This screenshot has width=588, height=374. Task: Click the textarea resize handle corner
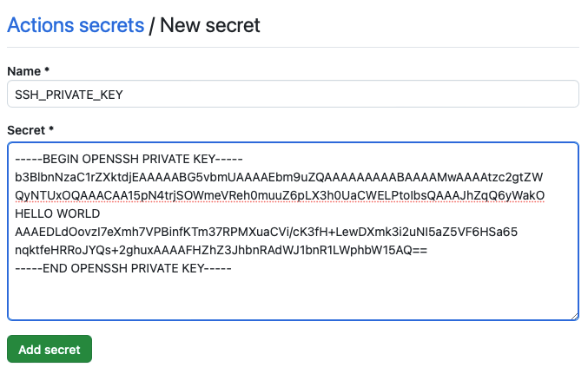pos(574,316)
